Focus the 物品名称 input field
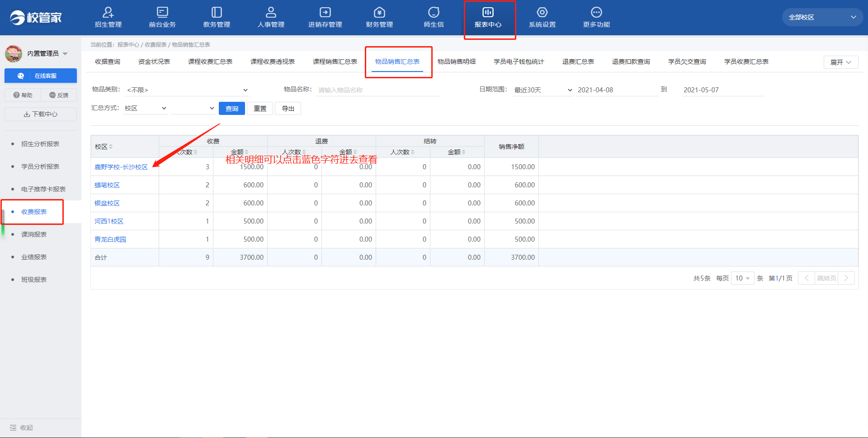Viewport: 868px width, 438px height. [379, 90]
